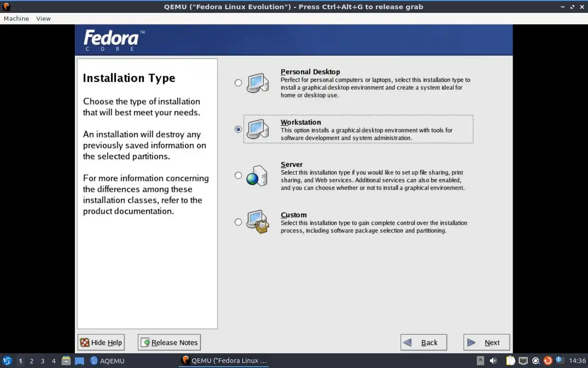The height and width of the screenshot is (368, 588).
Task: Open the clipboard manager tray icon
Action: tap(511, 361)
